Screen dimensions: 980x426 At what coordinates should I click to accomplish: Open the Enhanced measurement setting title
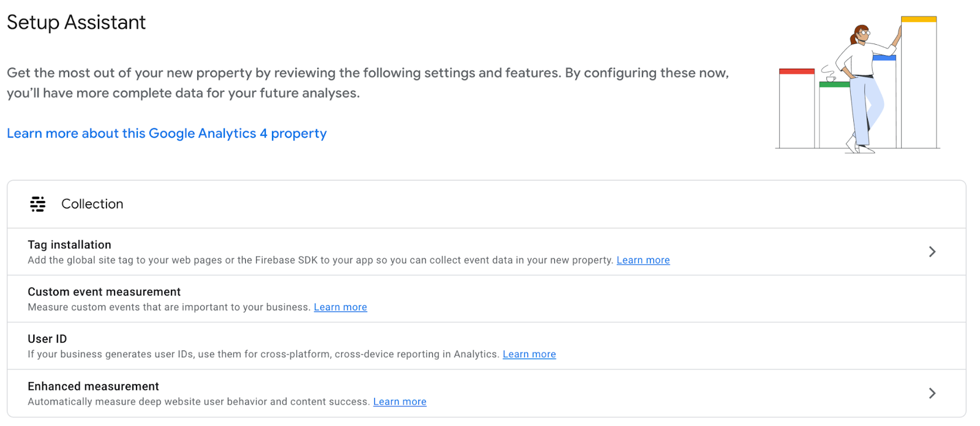pyautogui.click(x=93, y=387)
